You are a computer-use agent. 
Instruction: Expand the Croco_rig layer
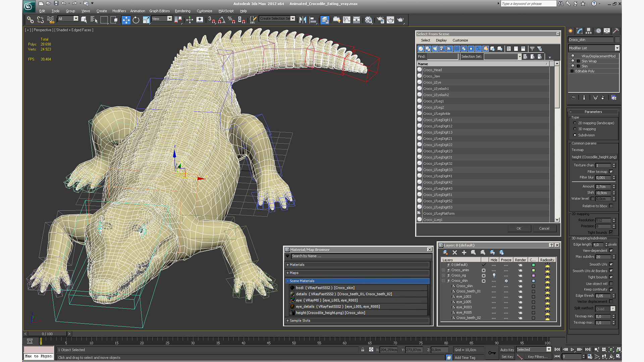[x=443, y=276]
